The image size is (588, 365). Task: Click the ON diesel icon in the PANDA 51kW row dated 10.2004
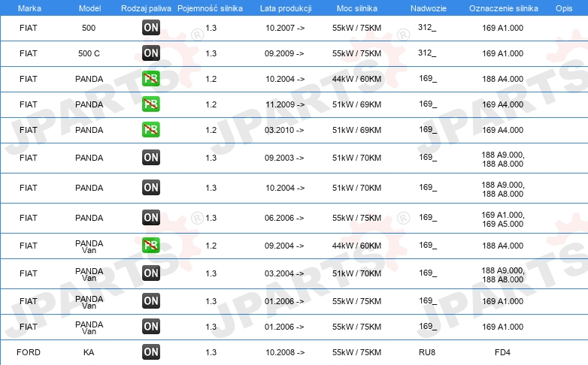point(150,187)
